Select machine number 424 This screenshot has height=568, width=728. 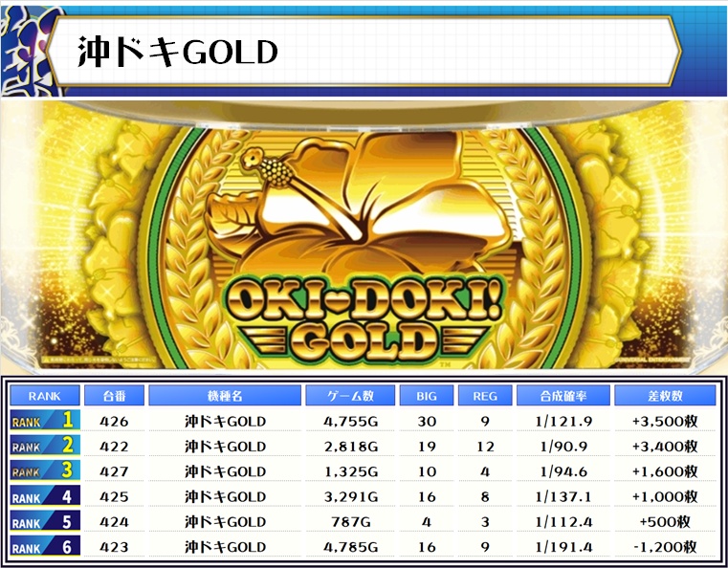pos(114,521)
